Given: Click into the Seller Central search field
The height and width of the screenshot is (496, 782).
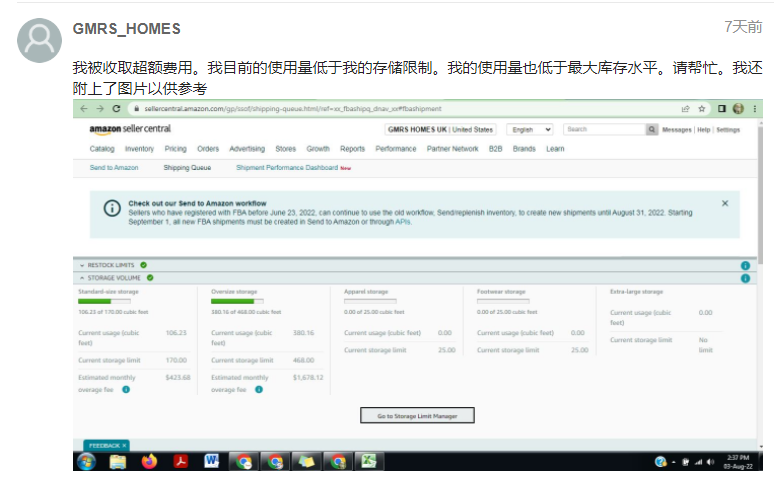Looking at the screenshot, I should [604, 130].
